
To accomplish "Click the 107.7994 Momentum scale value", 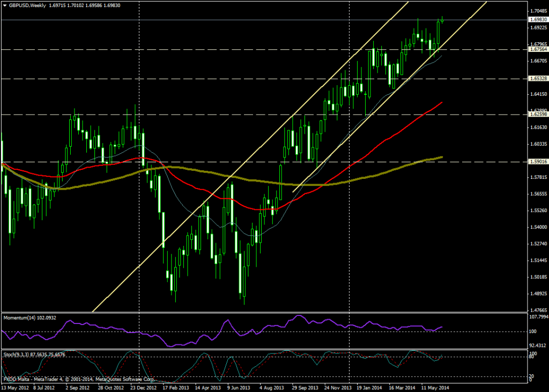I will click(538, 316).
